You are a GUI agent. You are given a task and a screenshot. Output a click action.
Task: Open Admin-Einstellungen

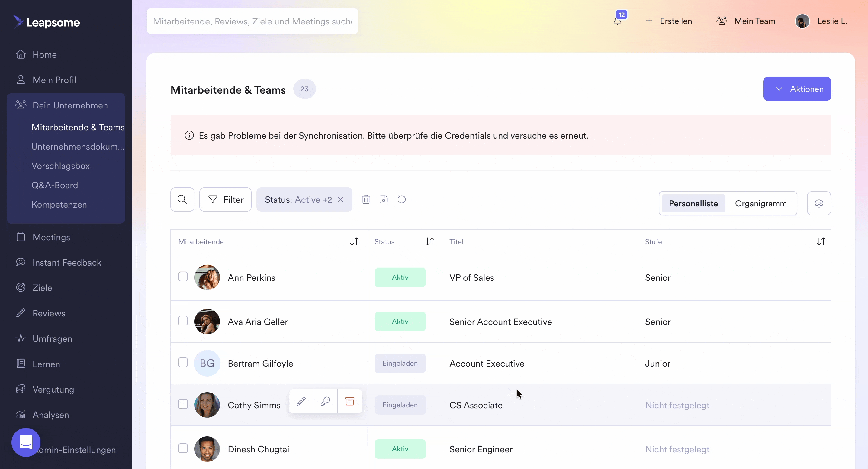pyautogui.click(x=76, y=450)
